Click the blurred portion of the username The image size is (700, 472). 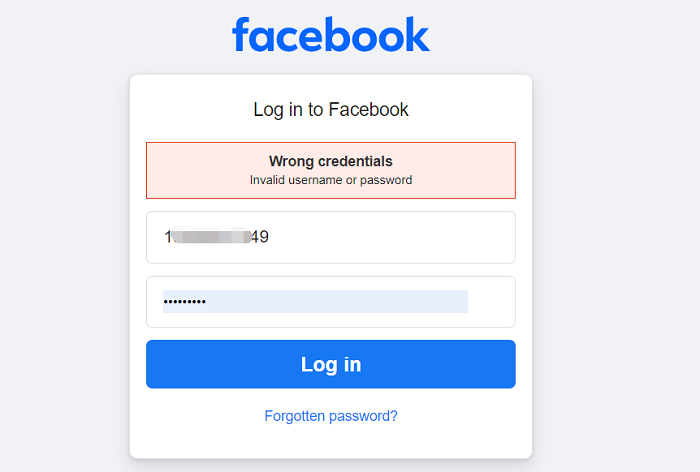tap(211, 235)
